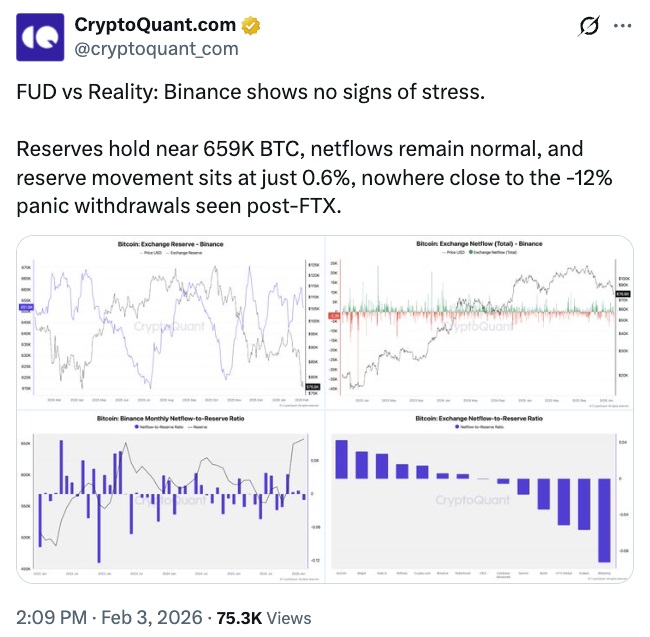The image size is (650, 637).
Task: Click the Monthly Netflow-to-Reserve Ratio chart title
Action: [170, 417]
